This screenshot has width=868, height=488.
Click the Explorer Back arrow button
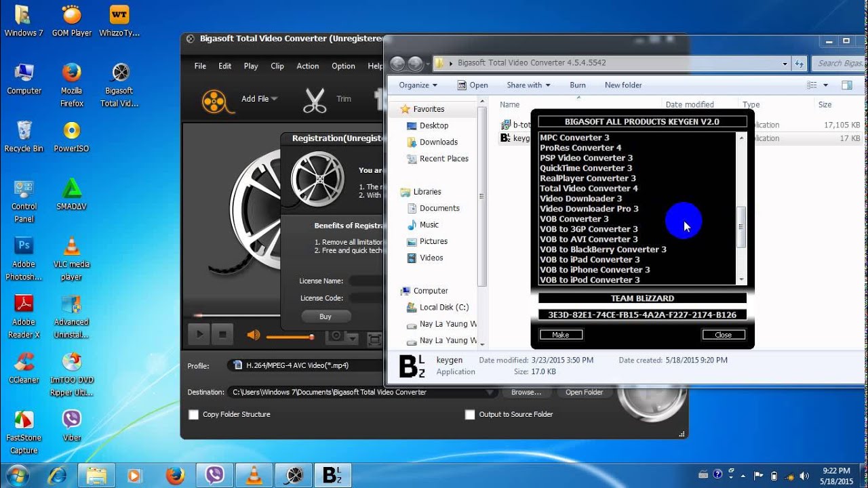[398, 64]
